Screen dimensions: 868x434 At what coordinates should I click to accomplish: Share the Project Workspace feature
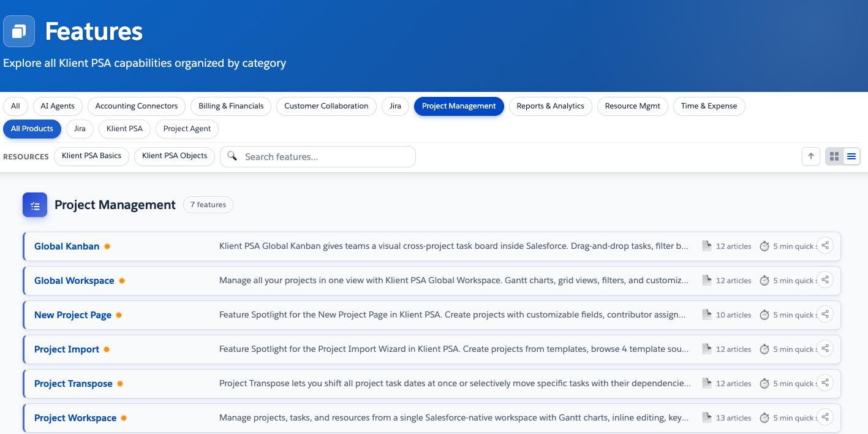pos(825,417)
